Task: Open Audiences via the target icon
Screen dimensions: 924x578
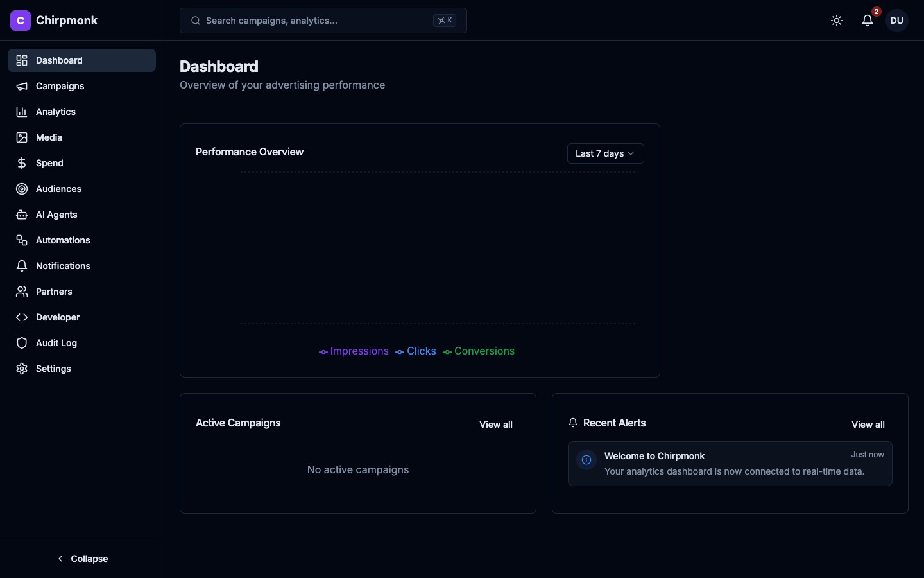Action: click(21, 189)
